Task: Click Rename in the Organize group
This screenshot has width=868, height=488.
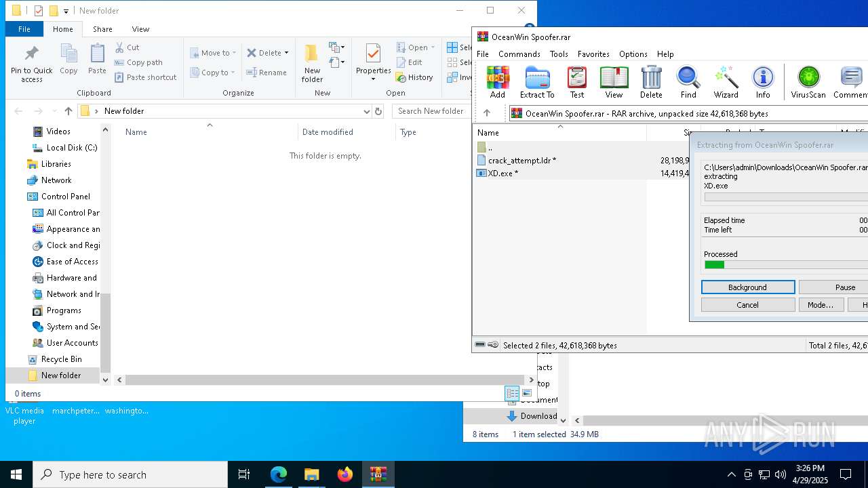Action: [x=267, y=73]
